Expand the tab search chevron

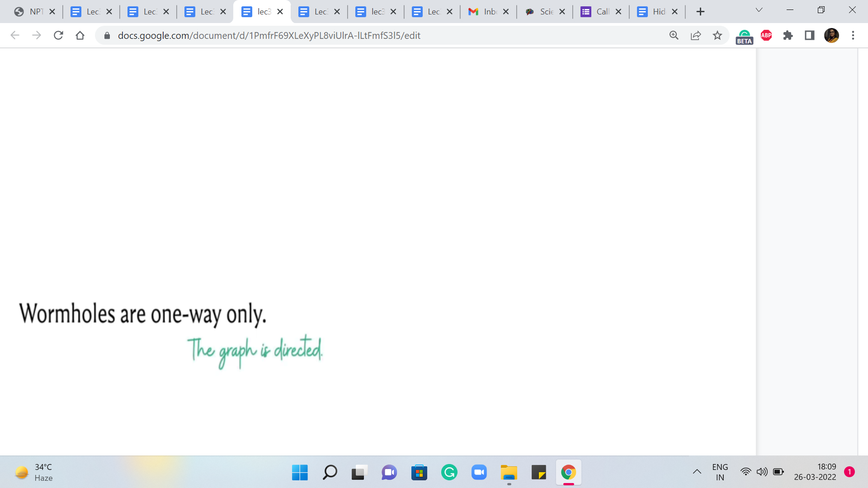tap(759, 10)
